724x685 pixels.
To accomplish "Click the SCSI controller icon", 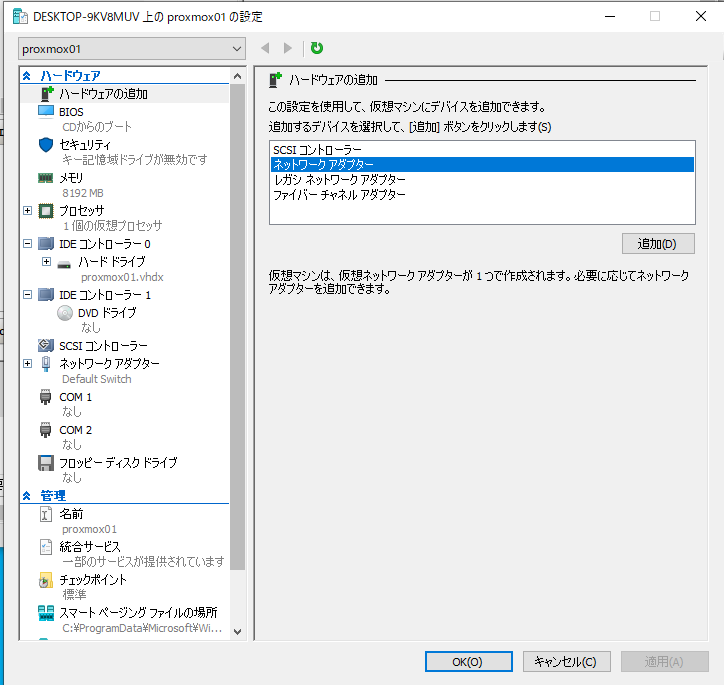I will pos(45,346).
